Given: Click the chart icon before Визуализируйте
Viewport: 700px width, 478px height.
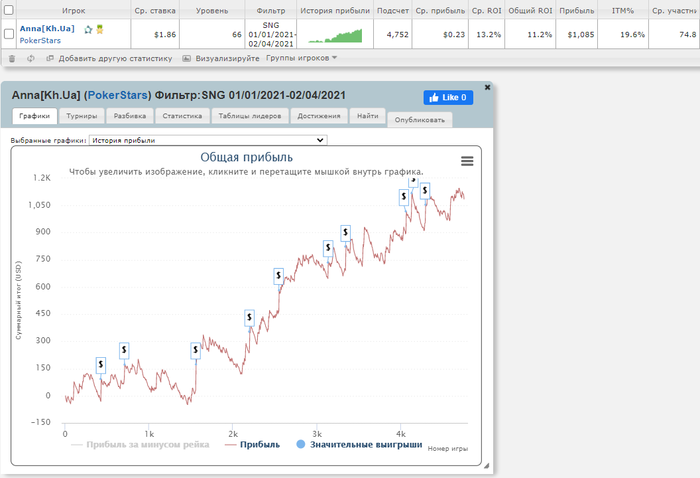Looking at the screenshot, I should pyautogui.click(x=187, y=58).
